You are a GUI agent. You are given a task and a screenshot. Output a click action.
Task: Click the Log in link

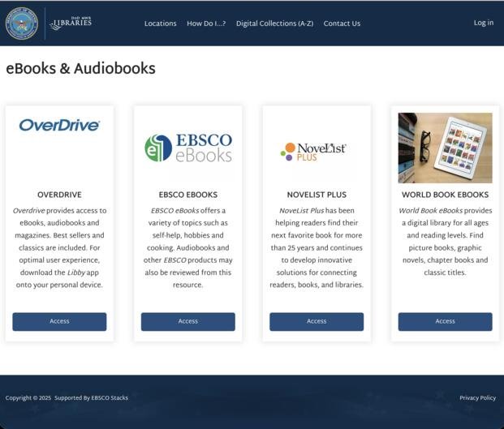(483, 23)
